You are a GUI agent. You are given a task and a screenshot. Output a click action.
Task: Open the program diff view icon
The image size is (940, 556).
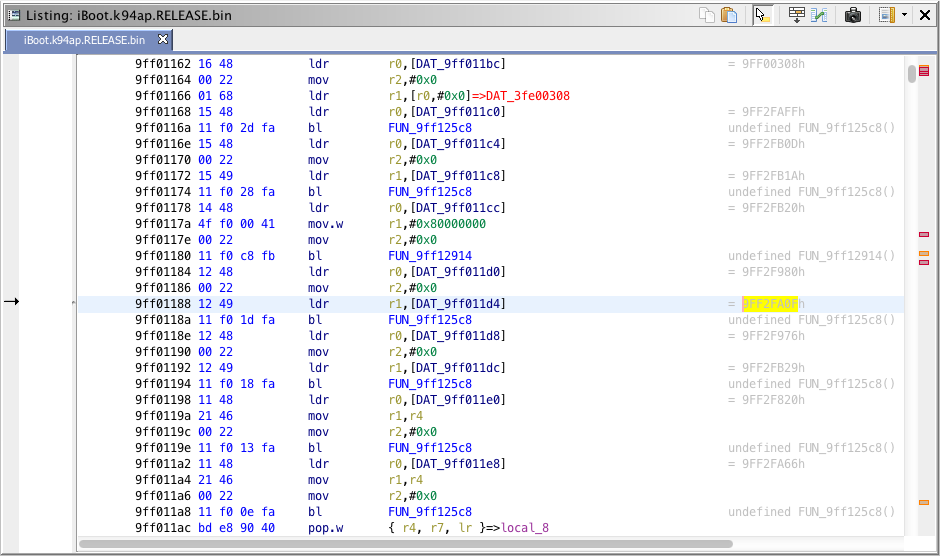pyautogui.click(x=819, y=15)
